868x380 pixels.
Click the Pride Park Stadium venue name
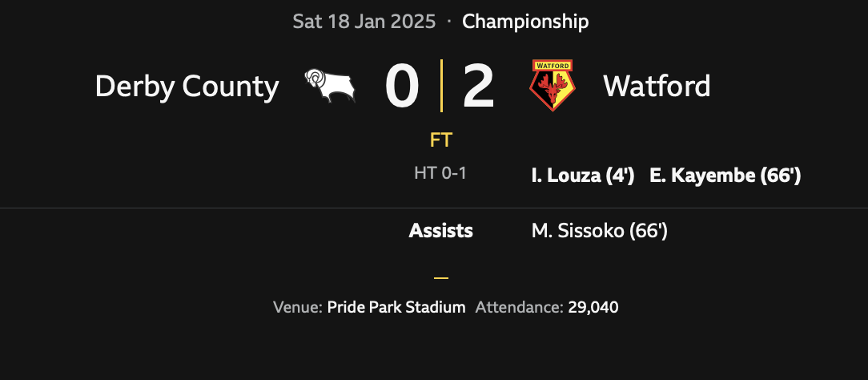click(x=396, y=307)
